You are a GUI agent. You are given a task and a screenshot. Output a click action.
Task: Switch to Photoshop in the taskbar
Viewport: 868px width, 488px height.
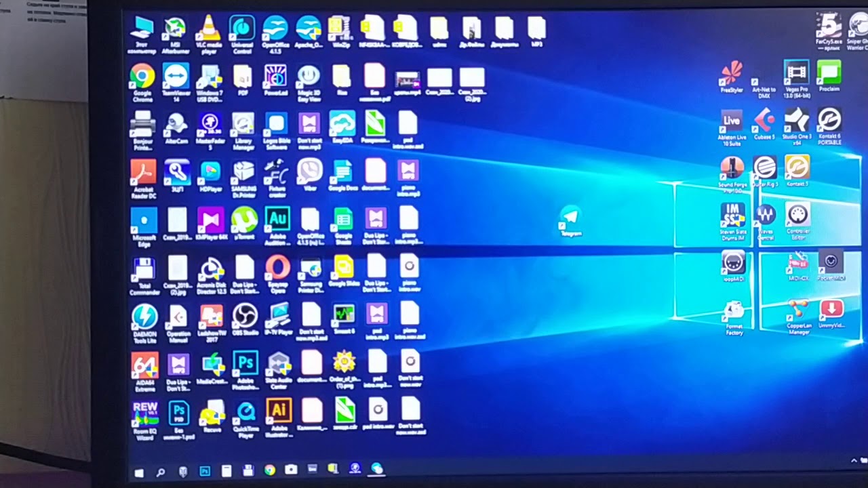205,471
